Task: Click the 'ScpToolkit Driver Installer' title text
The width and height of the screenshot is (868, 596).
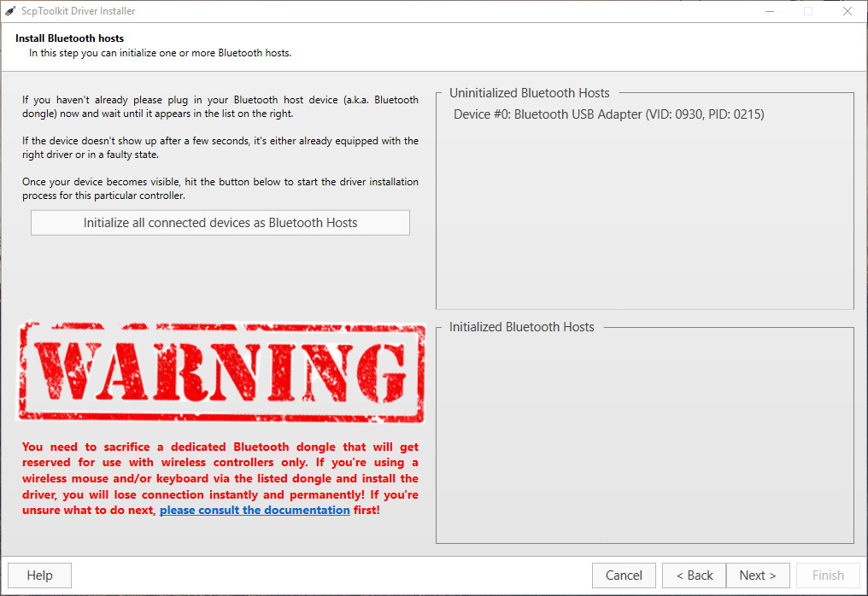Action: 78,11
